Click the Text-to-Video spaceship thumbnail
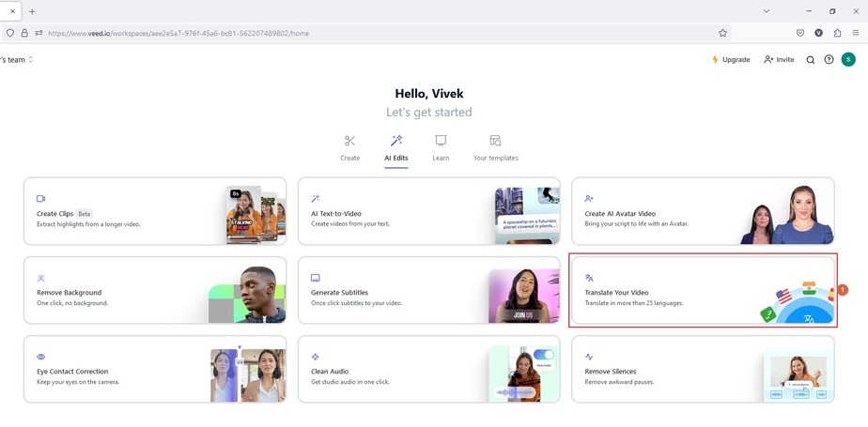This screenshot has height=427, width=868. 528,216
